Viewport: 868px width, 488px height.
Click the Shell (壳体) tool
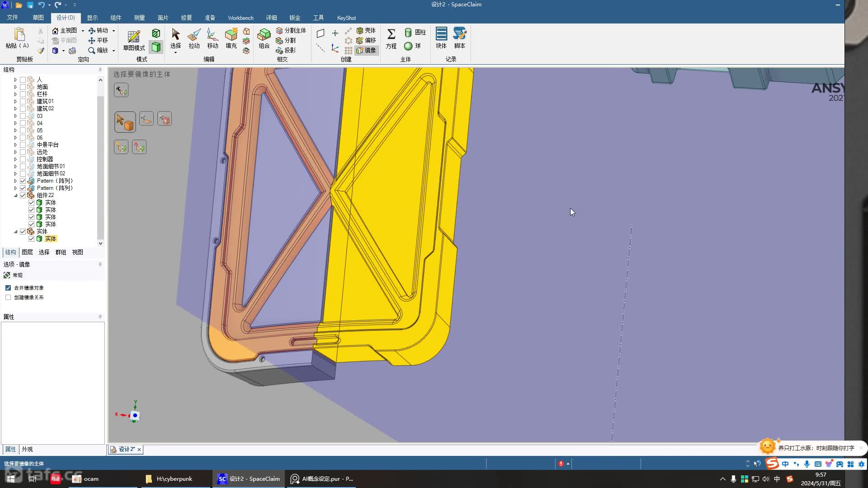[x=366, y=30]
